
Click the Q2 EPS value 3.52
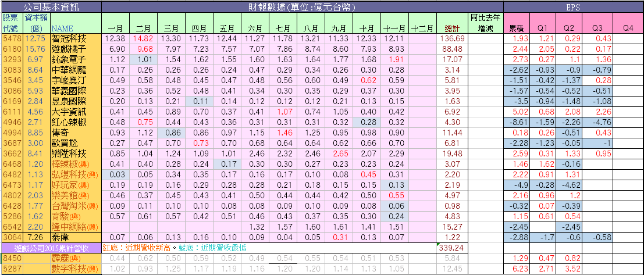click(570, 269)
